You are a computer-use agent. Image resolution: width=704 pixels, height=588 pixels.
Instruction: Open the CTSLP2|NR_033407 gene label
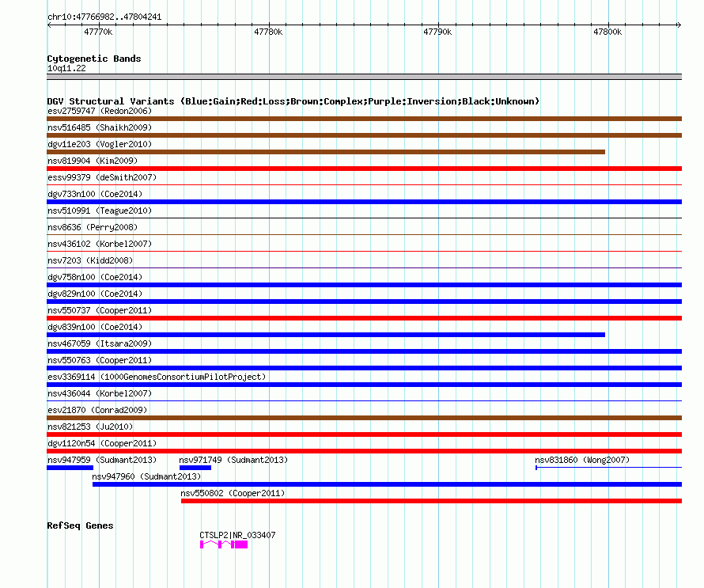click(237, 535)
